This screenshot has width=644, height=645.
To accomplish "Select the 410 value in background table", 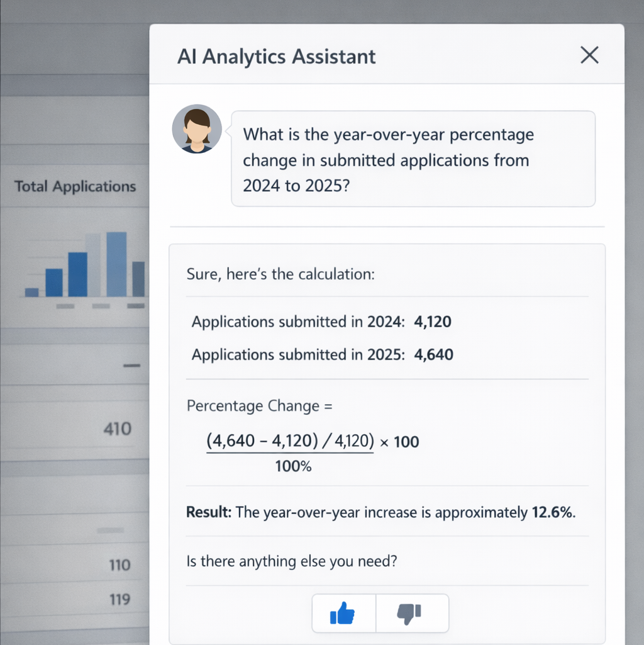I will (x=117, y=429).
